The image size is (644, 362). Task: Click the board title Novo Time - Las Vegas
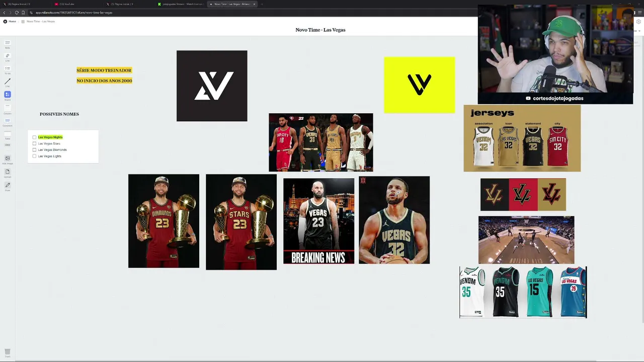point(320,30)
